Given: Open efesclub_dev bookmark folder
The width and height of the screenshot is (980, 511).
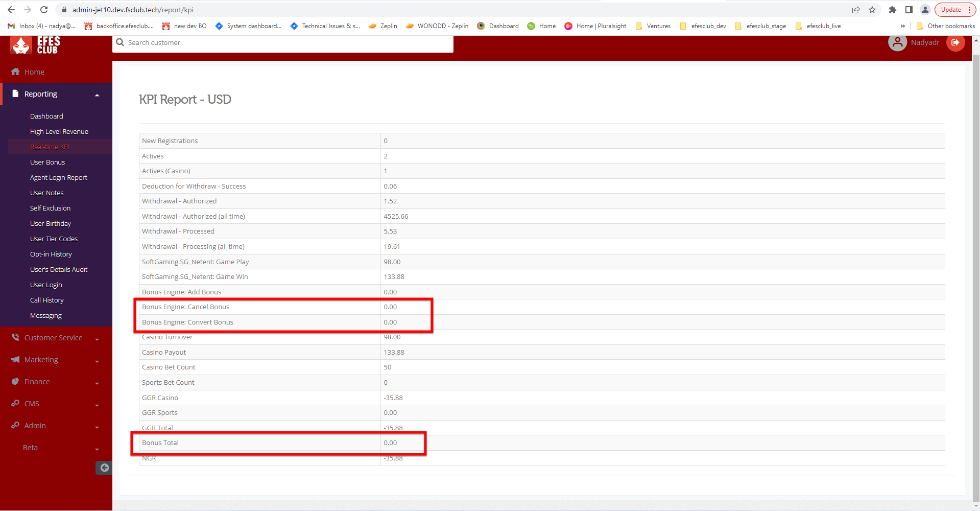Looking at the screenshot, I should [x=703, y=26].
